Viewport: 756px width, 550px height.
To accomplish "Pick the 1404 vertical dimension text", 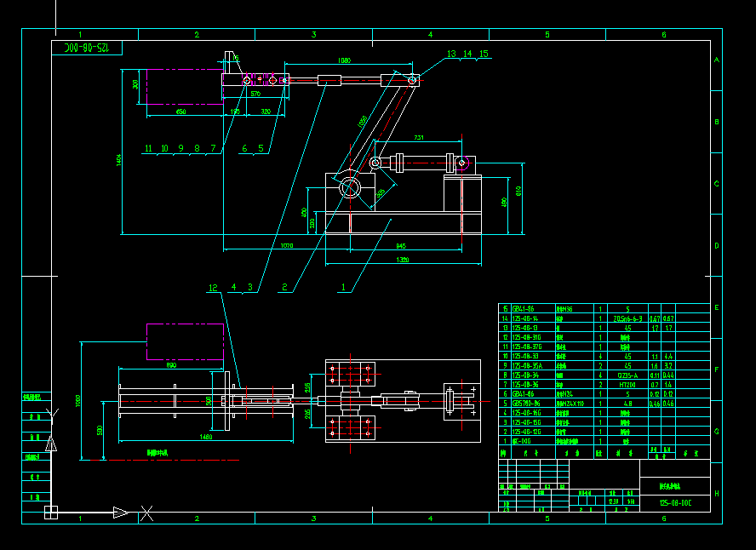I will [x=118, y=160].
